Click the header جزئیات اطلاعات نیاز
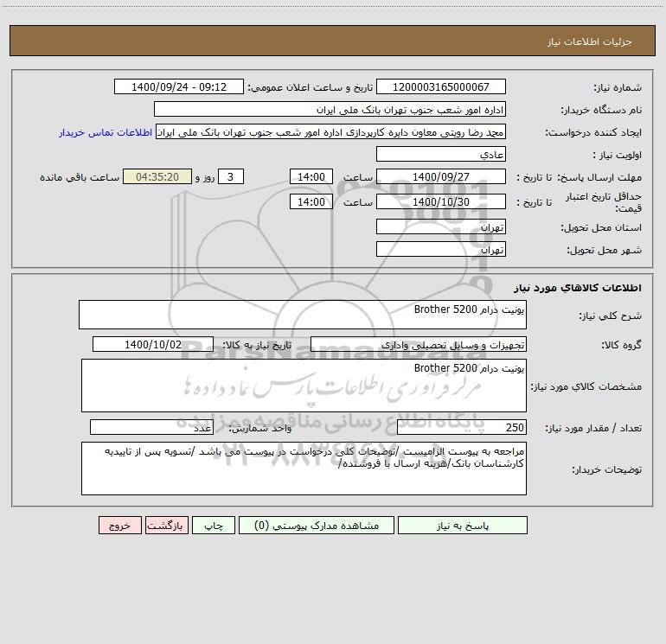This screenshot has width=666, height=644. (590, 41)
